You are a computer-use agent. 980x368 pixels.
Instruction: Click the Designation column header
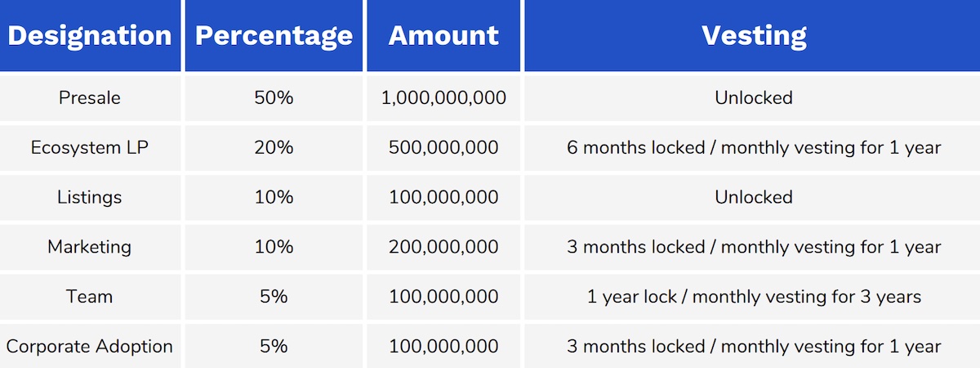tap(90, 35)
